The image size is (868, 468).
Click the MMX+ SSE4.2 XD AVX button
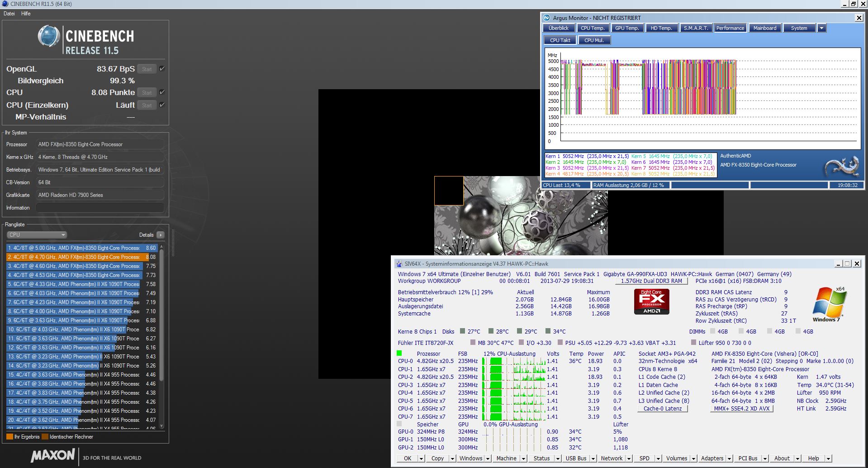click(742, 409)
